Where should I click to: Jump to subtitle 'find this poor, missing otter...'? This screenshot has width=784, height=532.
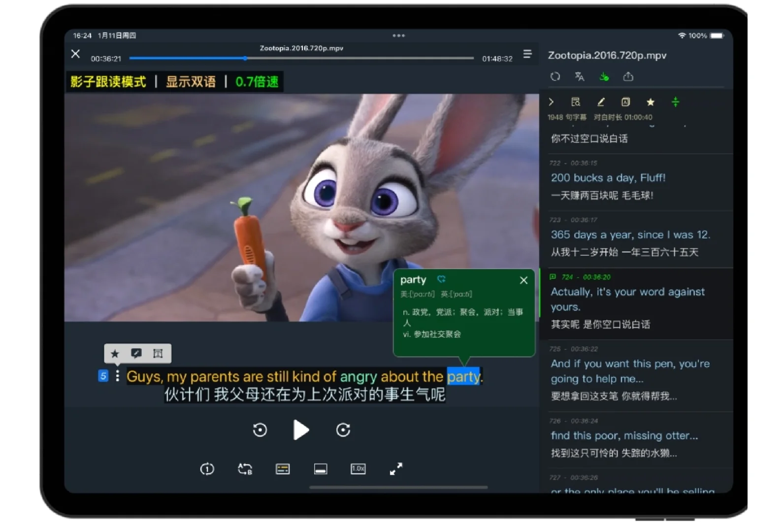click(x=624, y=435)
